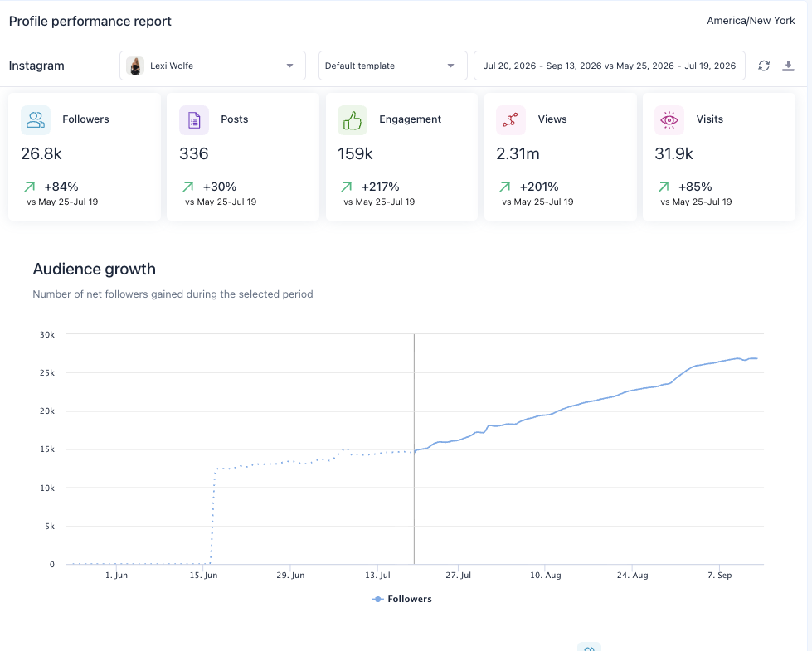This screenshot has height=651, width=812.
Task: Click the 26.8k followers value
Action: [41, 153]
